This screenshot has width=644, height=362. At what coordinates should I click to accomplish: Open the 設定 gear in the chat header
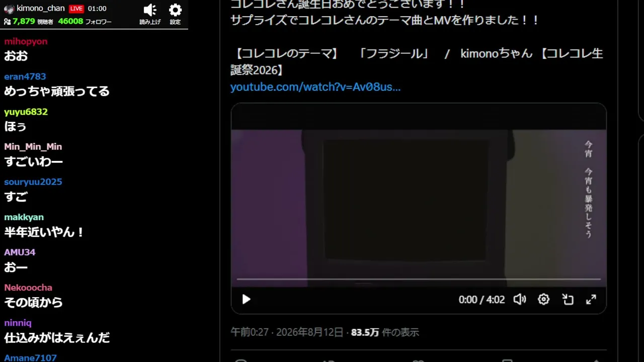175,11
